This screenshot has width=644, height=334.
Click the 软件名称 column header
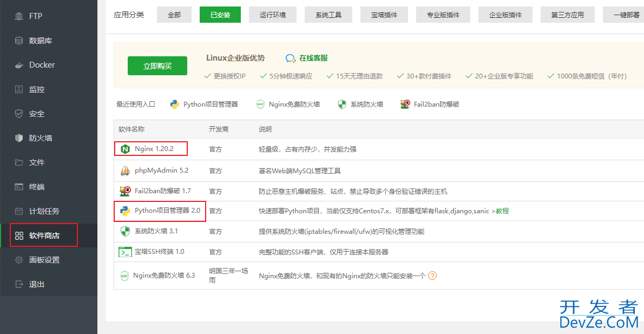click(132, 129)
